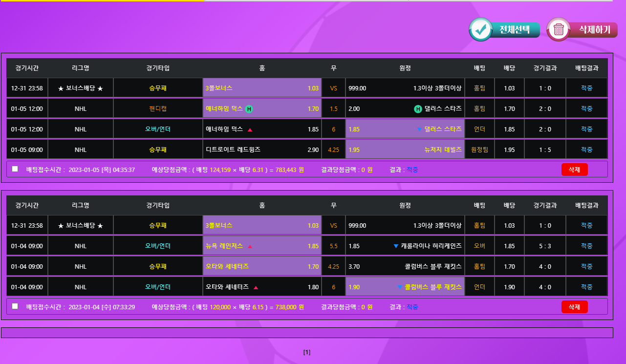Select the 뉴저지 데빌즈 1.95 away cell
626x364 pixels.
click(405, 150)
